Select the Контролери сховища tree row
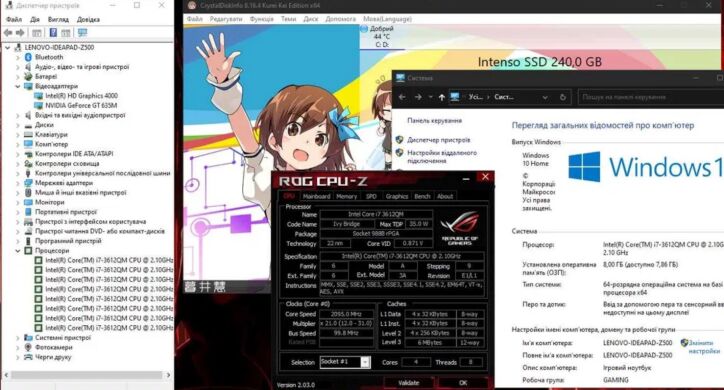 (x=67, y=163)
